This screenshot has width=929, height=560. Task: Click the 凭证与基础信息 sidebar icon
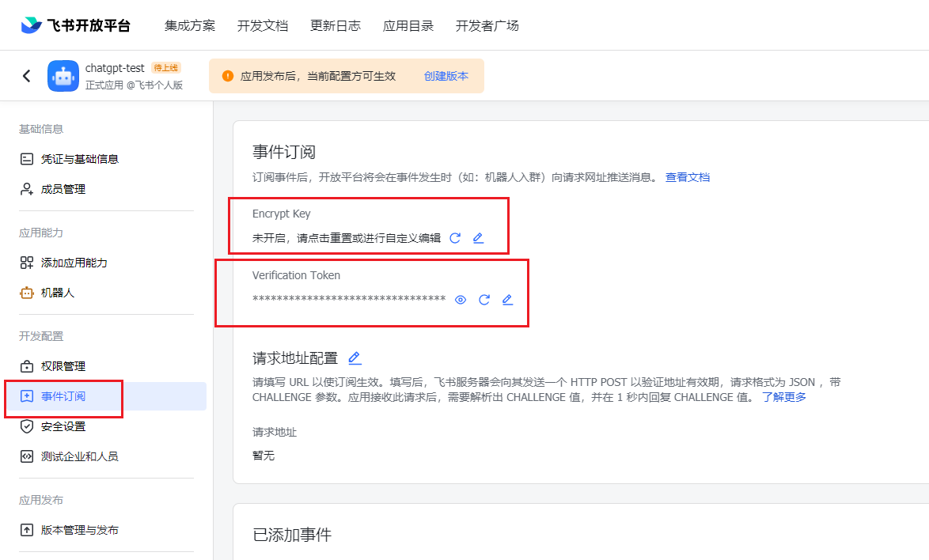(27, 159)
